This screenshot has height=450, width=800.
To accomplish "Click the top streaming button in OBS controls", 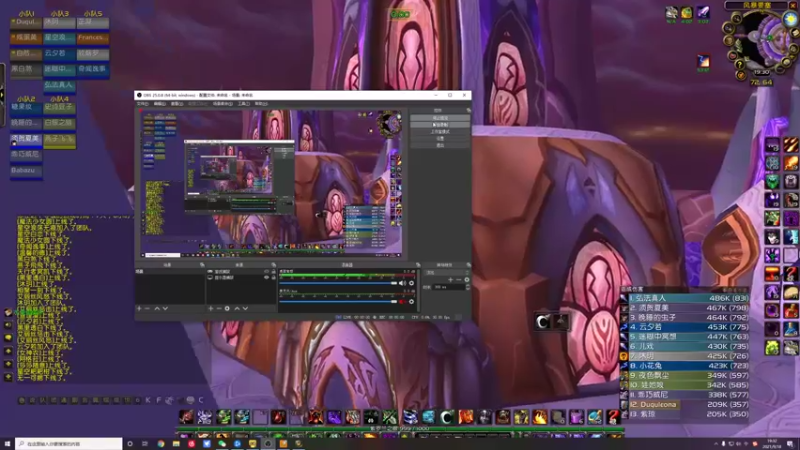I will (440, 118).
